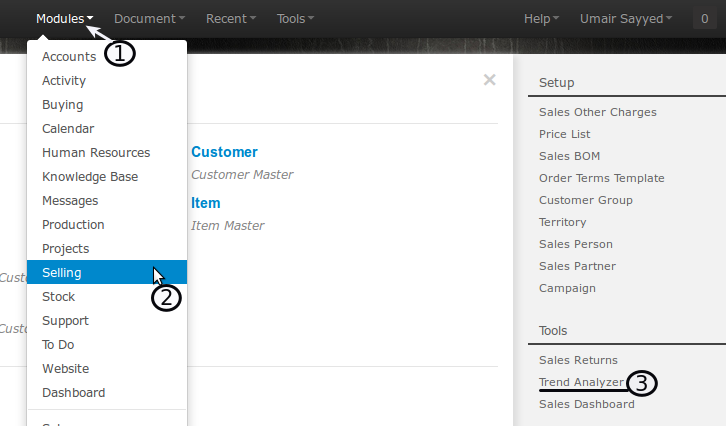Viewport: 726px width, 426px height.
Task: Open Customer Group setup link
Action: coord(585,200)
